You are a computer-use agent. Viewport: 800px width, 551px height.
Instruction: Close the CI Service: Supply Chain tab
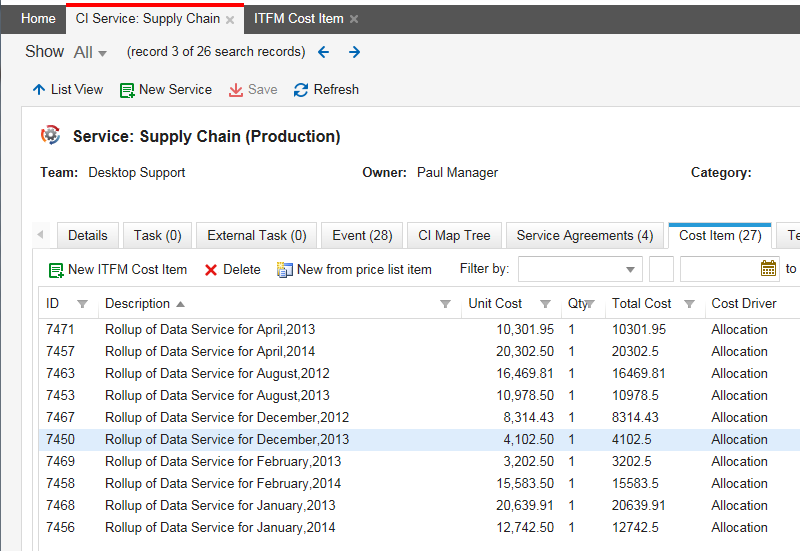230,20
